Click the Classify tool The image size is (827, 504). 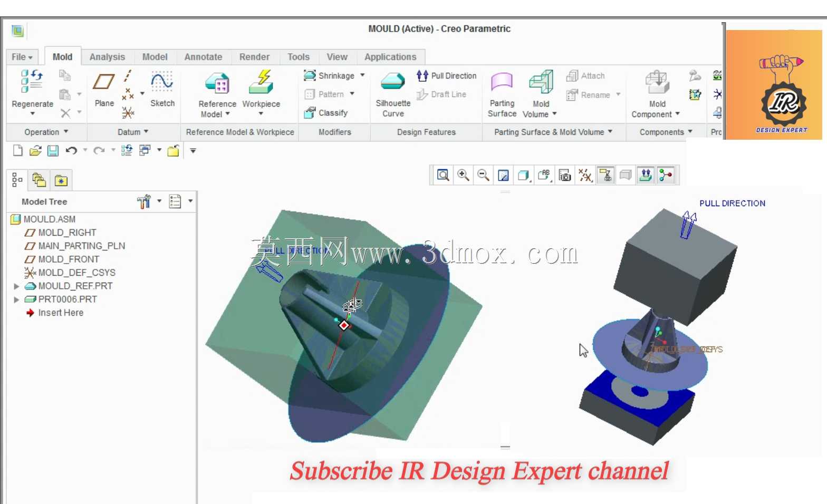click(326, 113)
